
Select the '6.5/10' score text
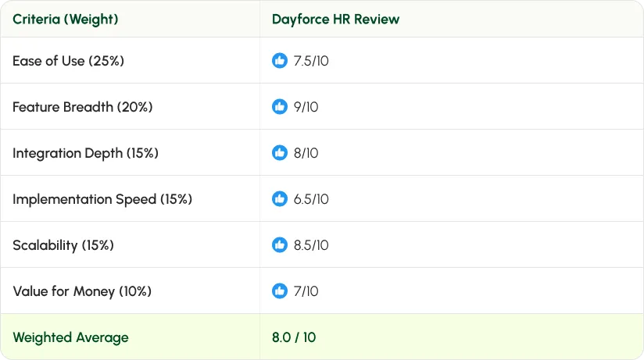coord(311,199)
